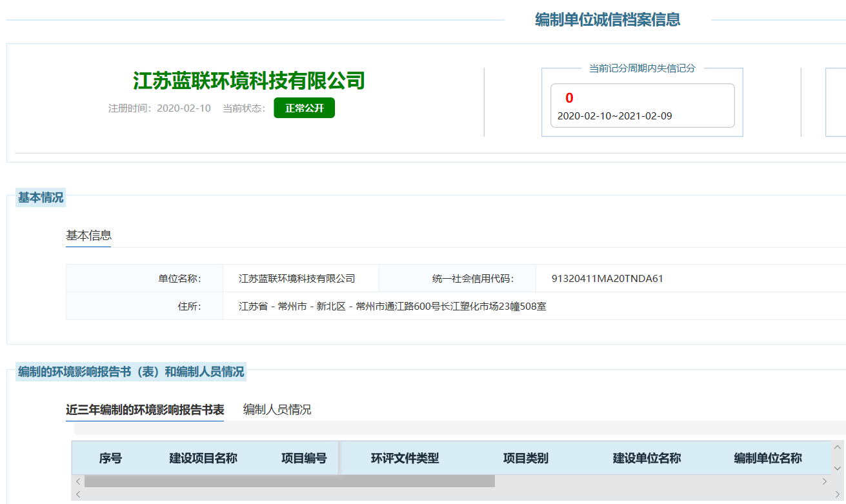Click the 环评文件类型 column header
846x504 pixels.
point(405,458)
